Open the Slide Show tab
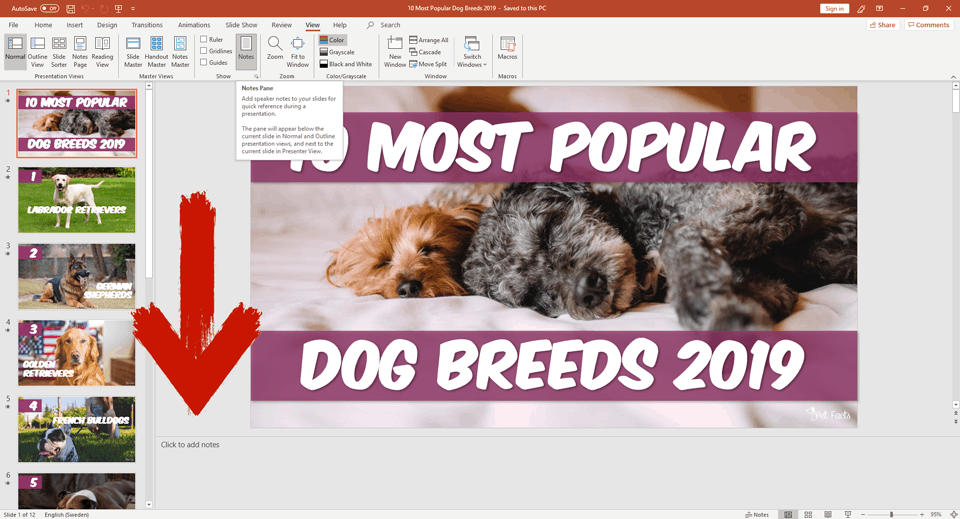Image resolution: width=960 pixels, height=519 pixels. coord(241,25)
